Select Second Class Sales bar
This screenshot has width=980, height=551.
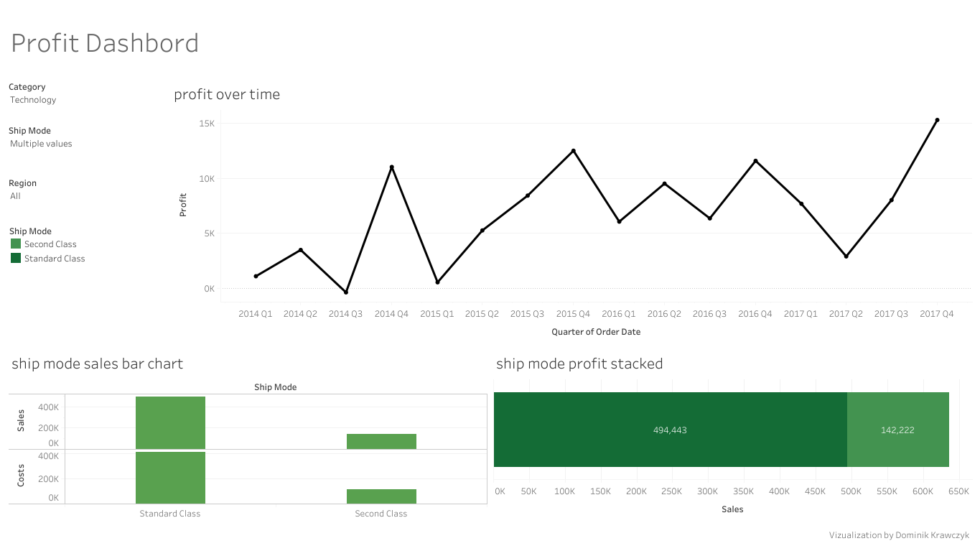click(381, 441)
